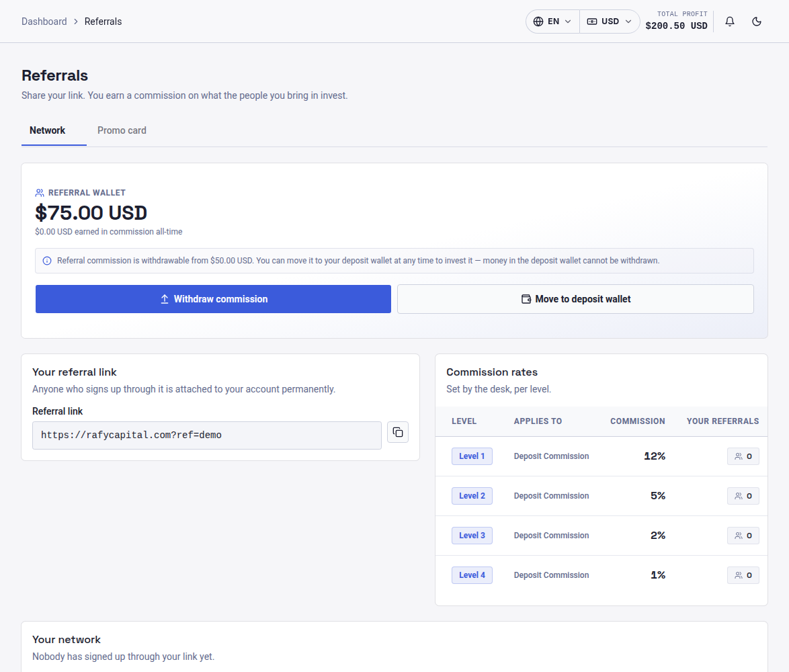Click the Your network heading
Viewport: 789px width, 672px height.
tap(67, 640)
